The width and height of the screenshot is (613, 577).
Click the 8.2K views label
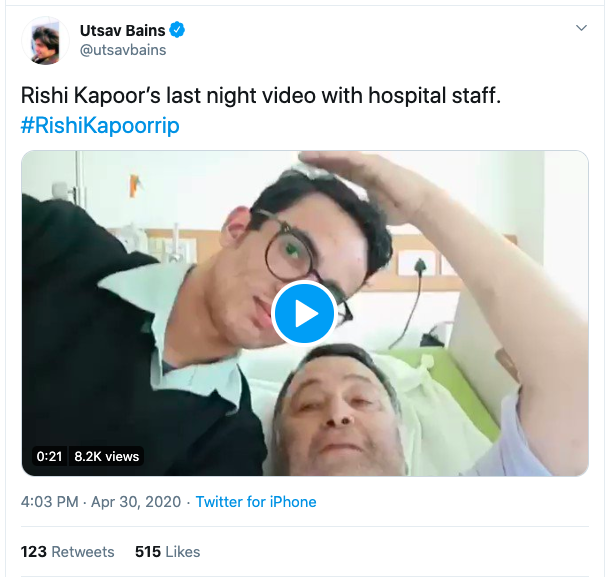107,456
